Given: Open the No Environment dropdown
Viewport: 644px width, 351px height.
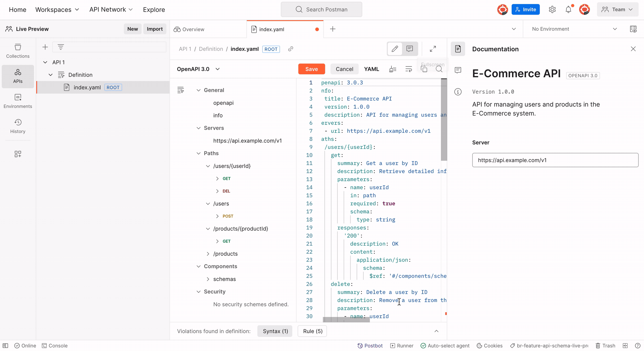Looking at the screenshot, I should (x=575, y=29).
